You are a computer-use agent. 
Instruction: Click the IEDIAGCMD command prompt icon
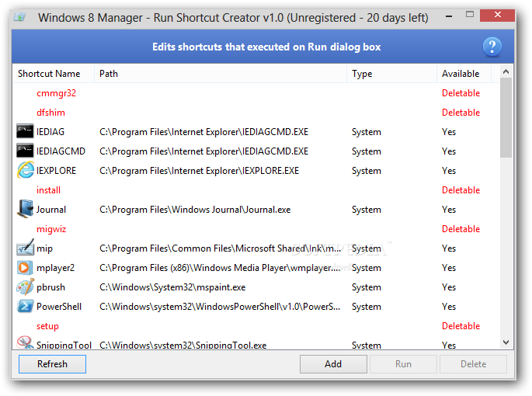[25, 151]
